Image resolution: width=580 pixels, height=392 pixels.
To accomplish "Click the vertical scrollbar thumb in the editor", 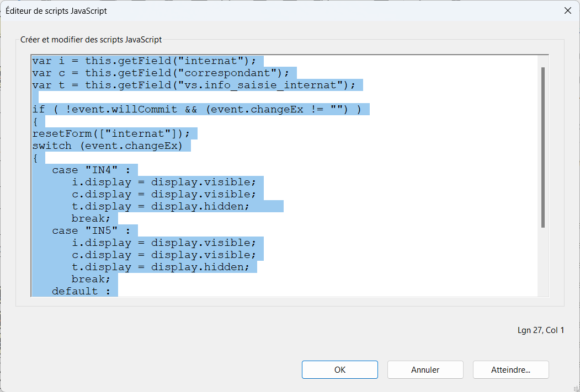I will (543, 147).
